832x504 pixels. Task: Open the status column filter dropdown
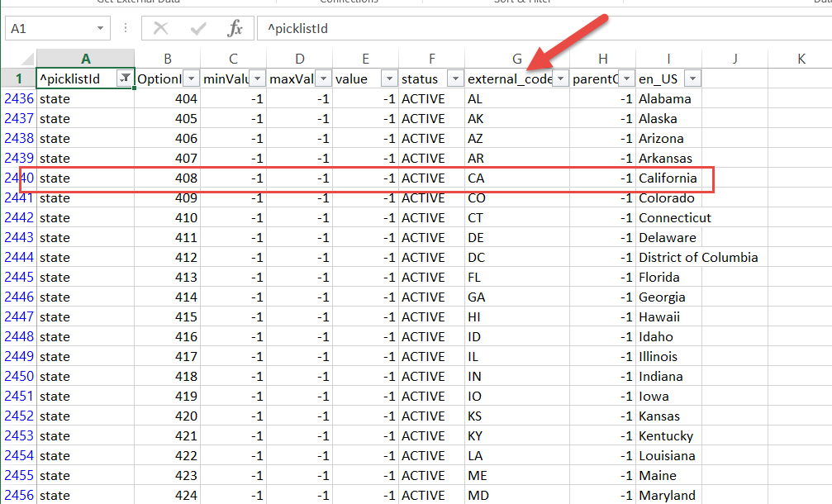pos(455,78)
